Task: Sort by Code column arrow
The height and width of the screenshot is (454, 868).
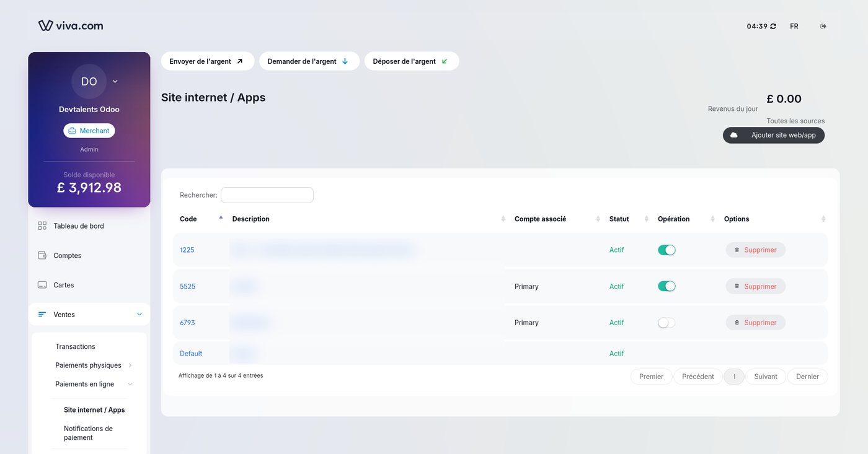Action: tap(221, 217)
